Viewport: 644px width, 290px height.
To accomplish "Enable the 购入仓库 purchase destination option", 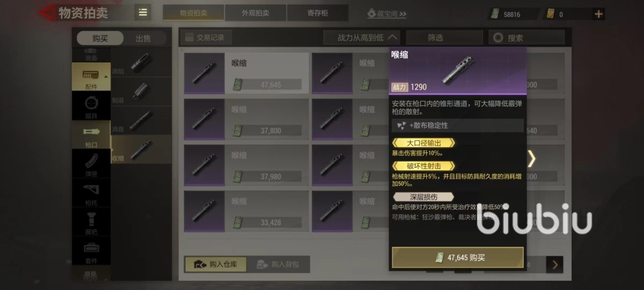I will 215,264.
